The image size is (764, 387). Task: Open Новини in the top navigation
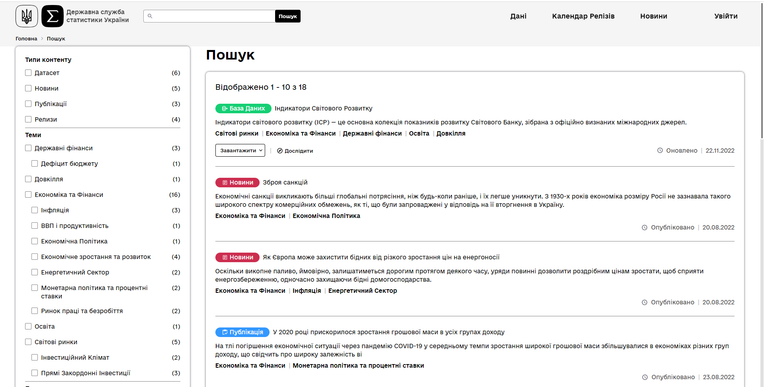[x=653, y=16]
